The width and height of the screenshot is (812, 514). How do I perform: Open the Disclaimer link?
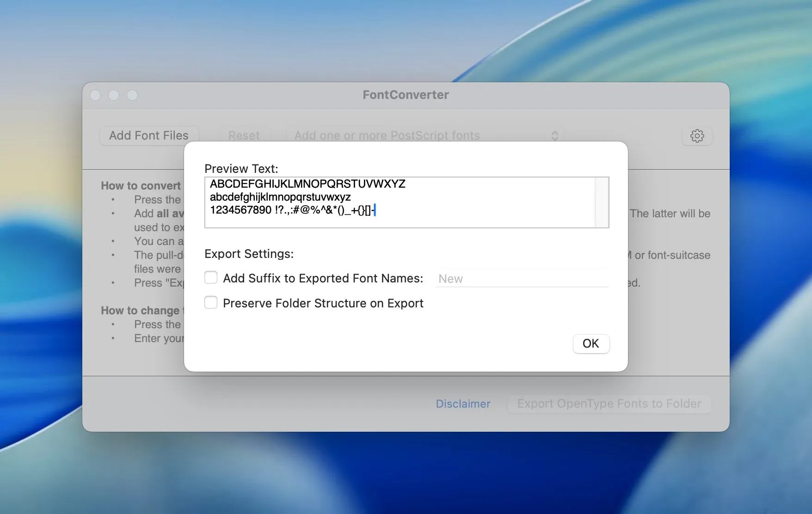pyautogui.click(x=463, y=404)
